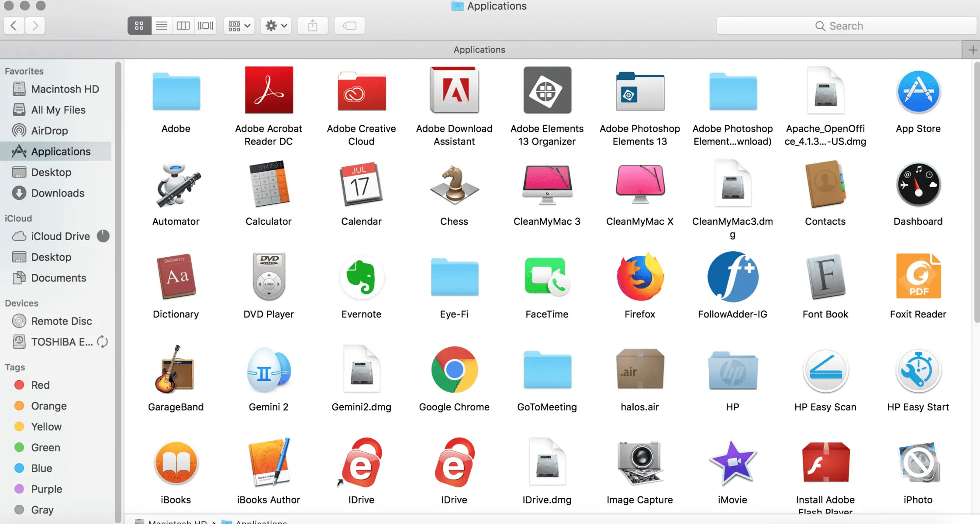Select Adobe Download Assistant icon

454,90
